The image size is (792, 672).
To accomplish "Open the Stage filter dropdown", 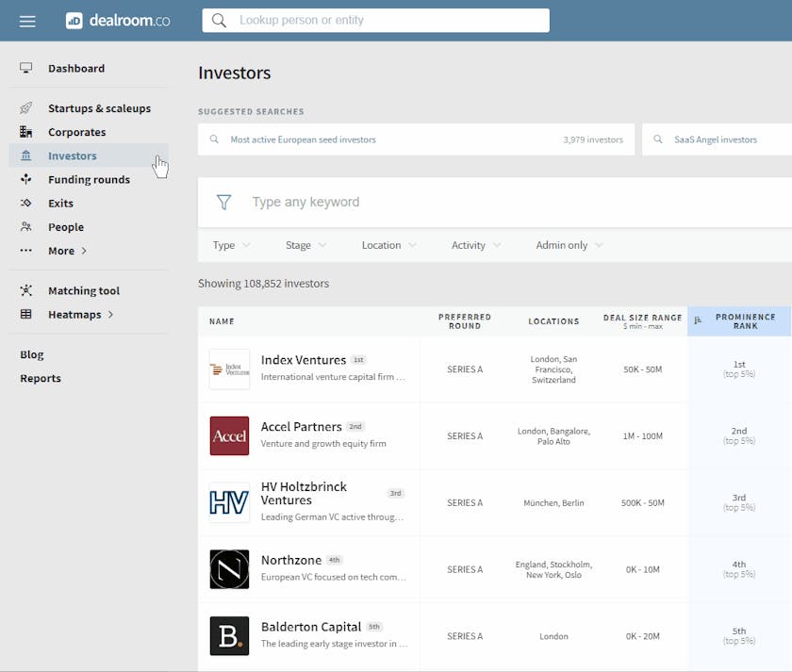I will [x=305, y=245].
